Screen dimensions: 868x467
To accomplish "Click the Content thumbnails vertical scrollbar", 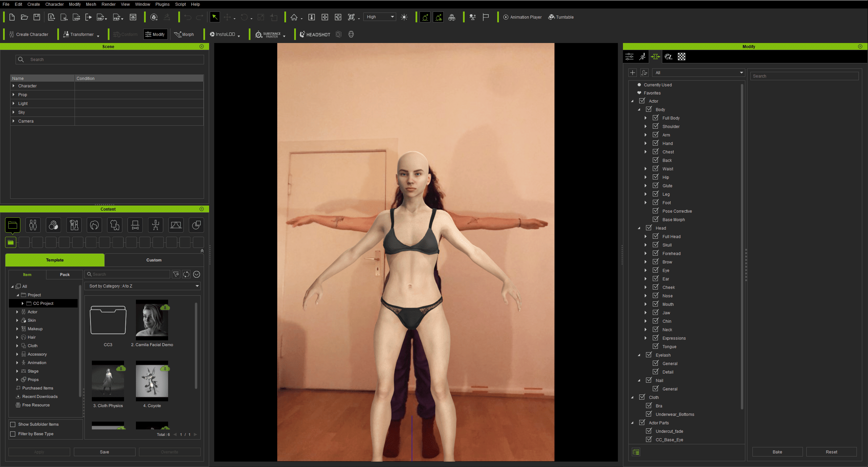I will [196, 345].
